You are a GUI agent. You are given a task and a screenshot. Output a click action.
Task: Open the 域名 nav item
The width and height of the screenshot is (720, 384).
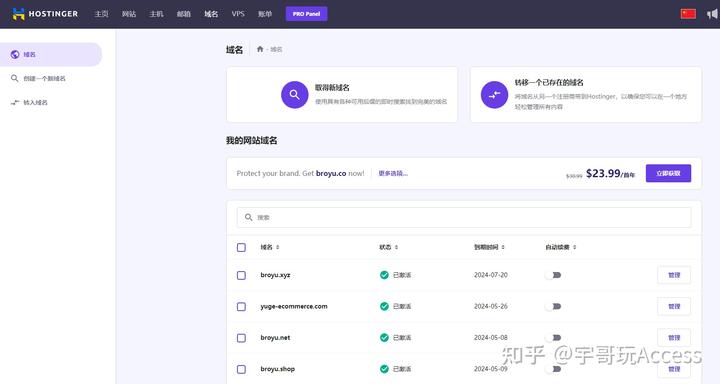(211, 14)
